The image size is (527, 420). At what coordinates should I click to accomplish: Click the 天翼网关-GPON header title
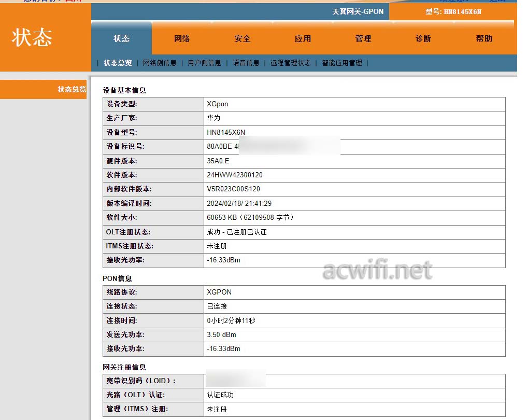click(x=358, y=12)
